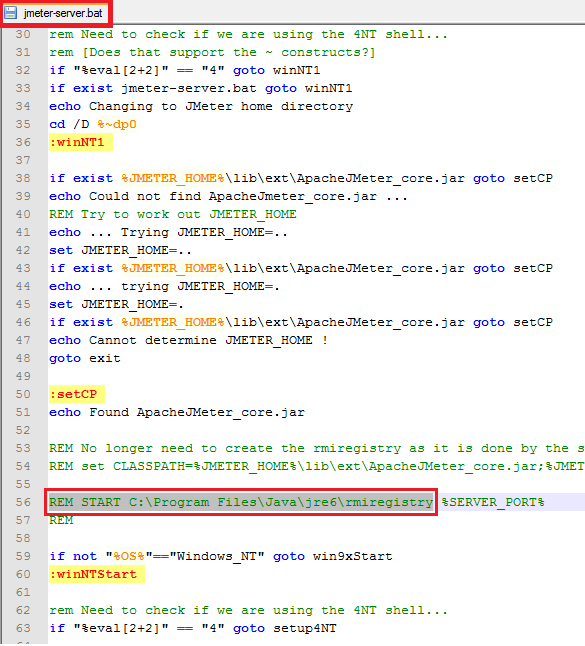
Task: Click line number 50 in the margin
Action: (x=23, y=394)
